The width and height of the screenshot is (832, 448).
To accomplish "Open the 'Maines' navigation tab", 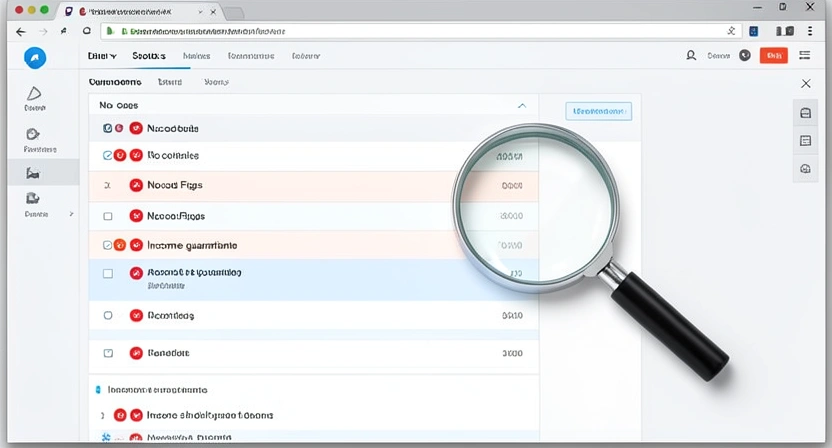I will (x=196, y=56).
